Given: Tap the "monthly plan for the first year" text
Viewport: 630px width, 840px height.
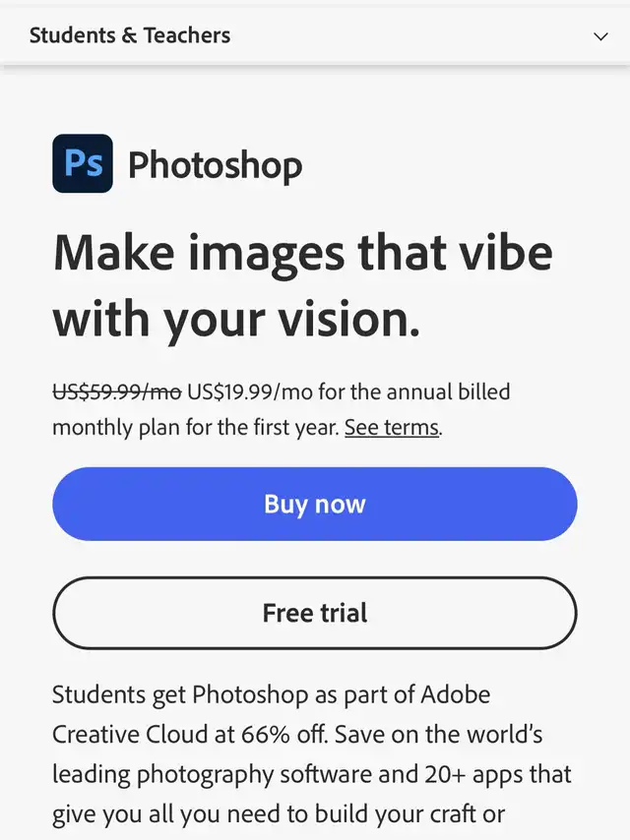Looking at the screenshot, I should tap(195, 428).
